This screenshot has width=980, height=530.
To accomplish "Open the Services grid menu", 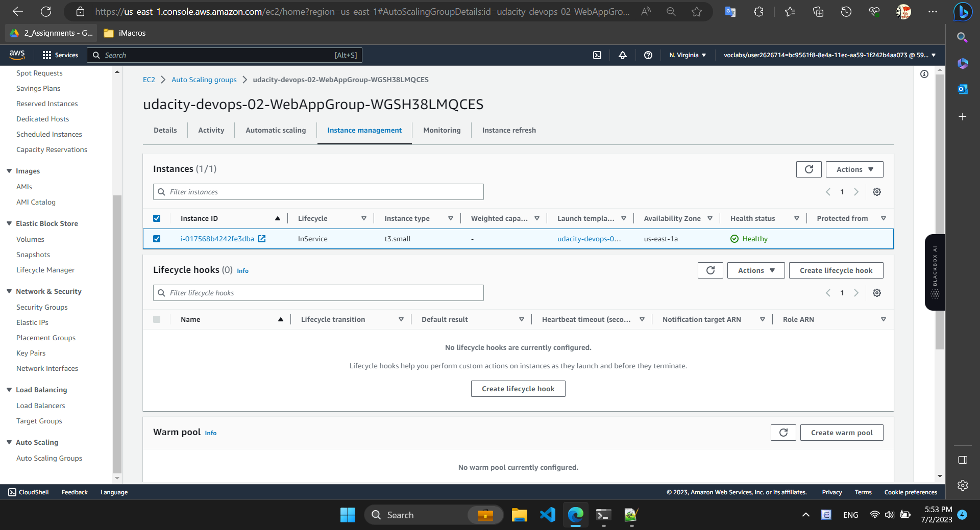I will click(46, 55).
